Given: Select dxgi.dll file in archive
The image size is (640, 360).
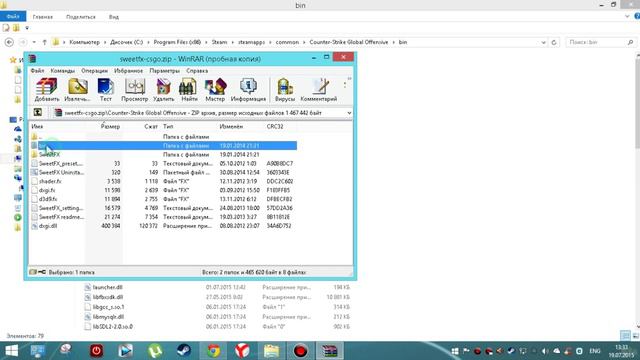Looking at the screenshot, I should click(163, 226).
